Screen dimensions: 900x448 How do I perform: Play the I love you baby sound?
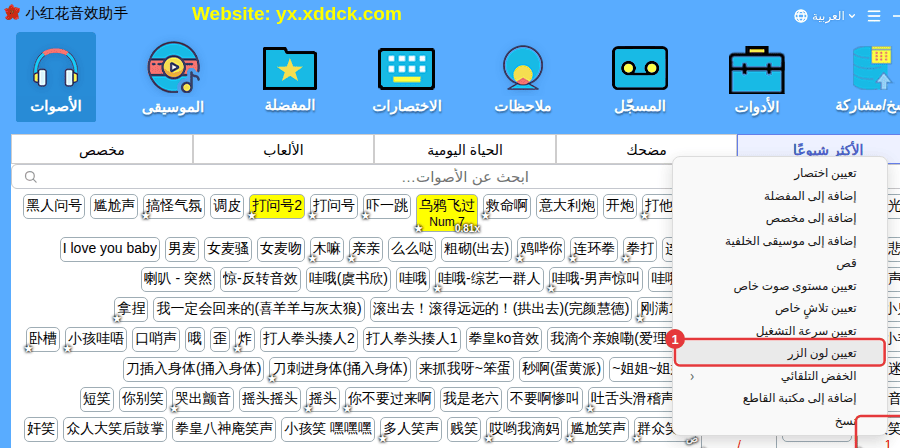(110, 249)
